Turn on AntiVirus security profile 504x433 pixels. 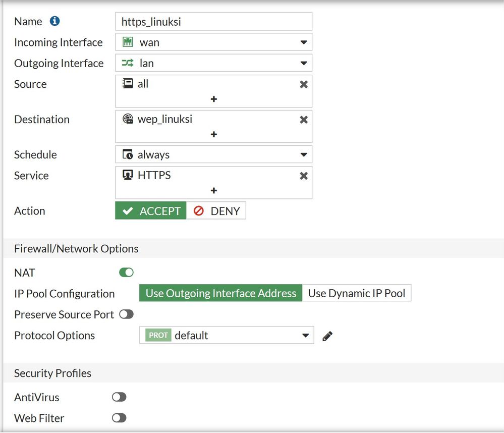pyautogui.click(x=119, y=397)
